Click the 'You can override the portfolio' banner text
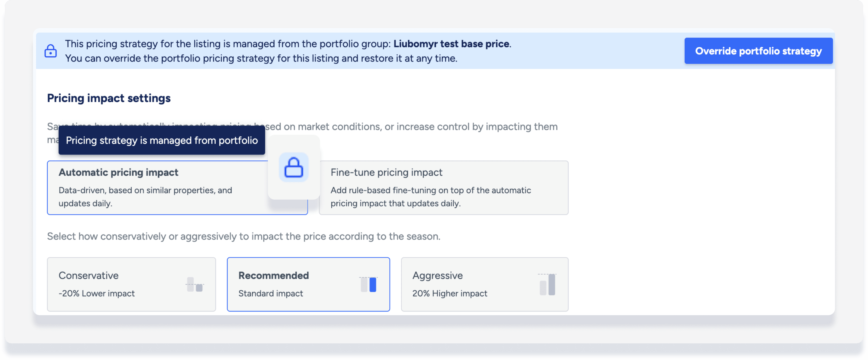This screenshot has width=868, height=360. click(x=261, y=58)
